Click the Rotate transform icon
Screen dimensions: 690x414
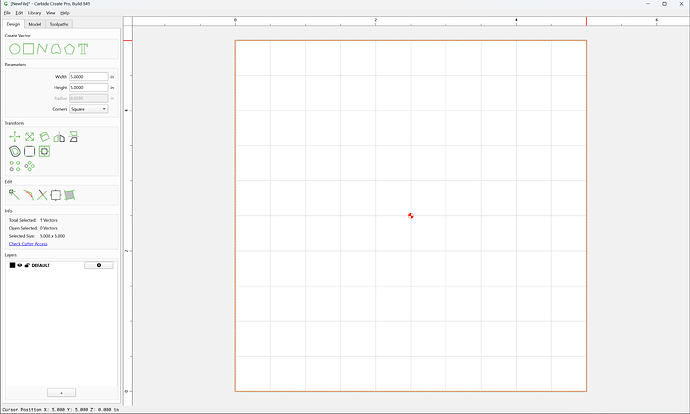click(44, 137)
